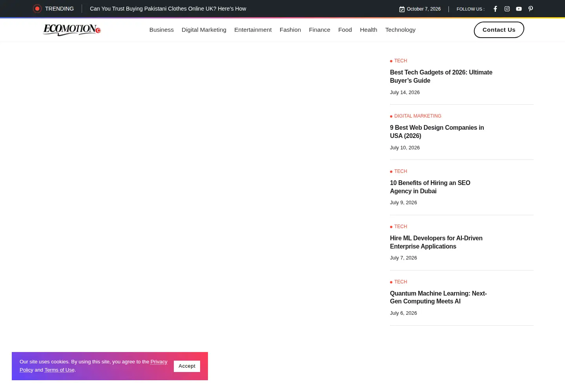Click the Contact Us button
The width and height of the screenshot is (565, 392).
[x=499, y=30]
